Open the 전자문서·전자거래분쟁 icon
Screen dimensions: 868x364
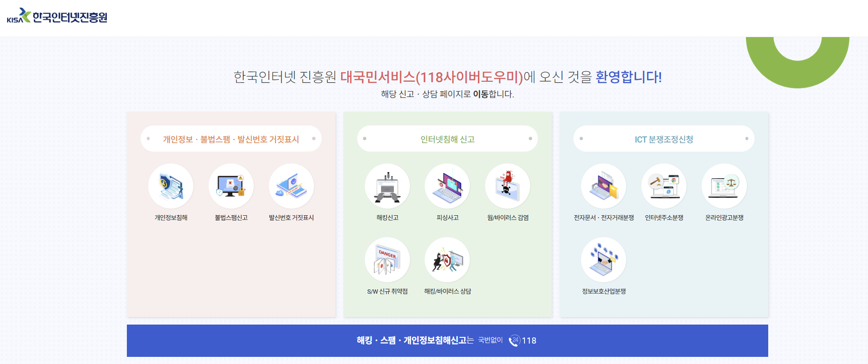(x=604, y=186)
